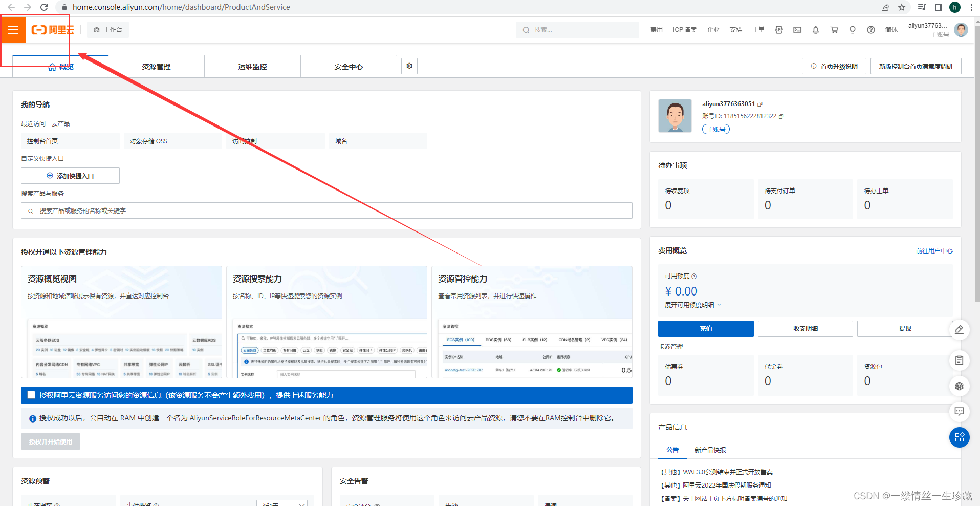Open 待办工单 count
Image resolution: width=980 pixels, height=506 pixels.
(x=867, y=205)
